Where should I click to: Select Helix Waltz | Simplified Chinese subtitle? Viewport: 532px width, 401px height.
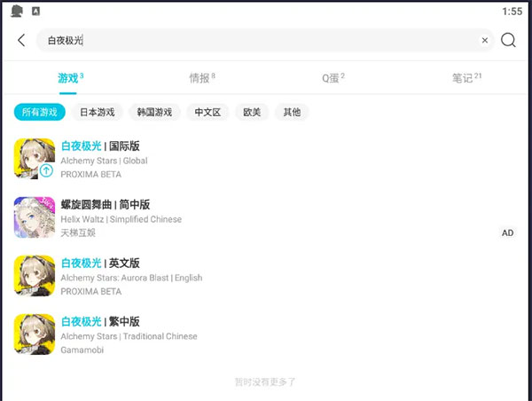pyautogui.click(x=121, y=219)
